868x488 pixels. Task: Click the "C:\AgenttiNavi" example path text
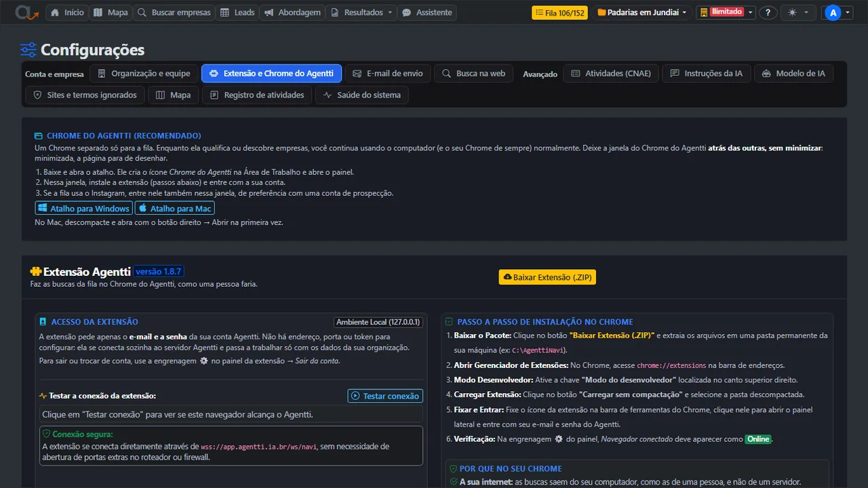pos(538,350)
